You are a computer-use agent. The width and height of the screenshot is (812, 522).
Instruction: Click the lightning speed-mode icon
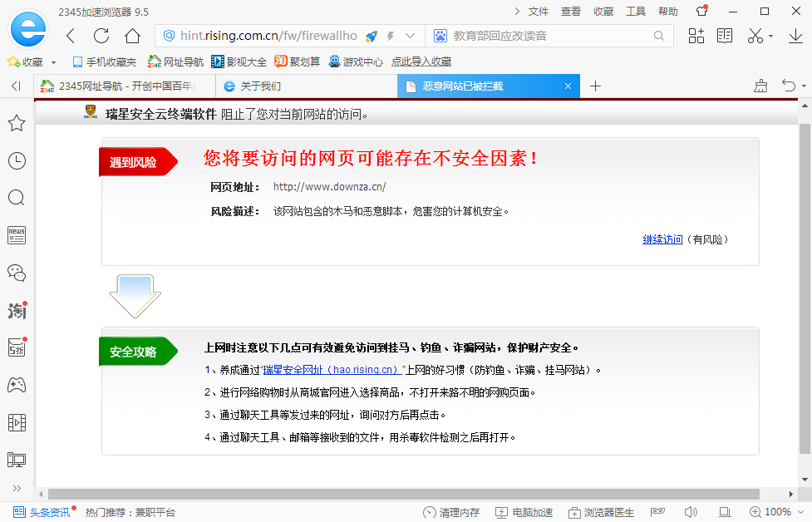click(x=391, y=36)
